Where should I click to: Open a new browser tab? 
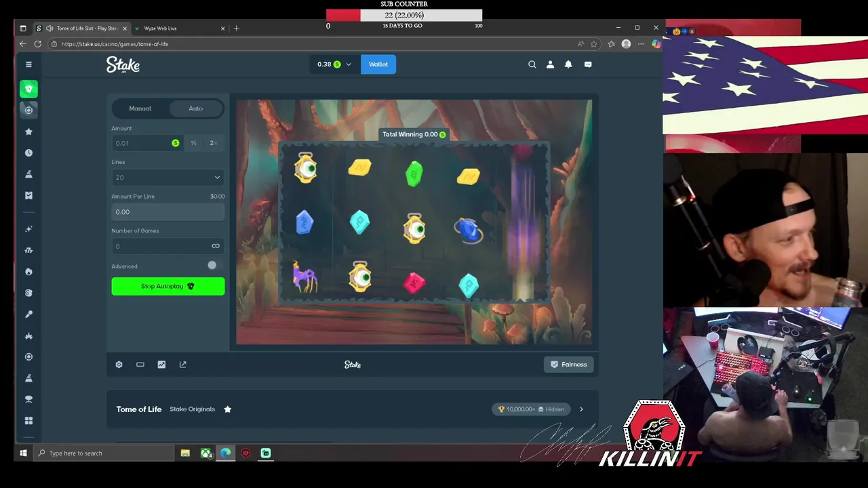tap(236, 28)
